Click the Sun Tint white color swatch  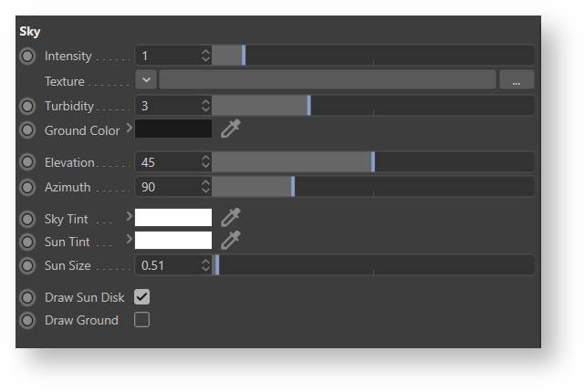click(x=173, y=241)
